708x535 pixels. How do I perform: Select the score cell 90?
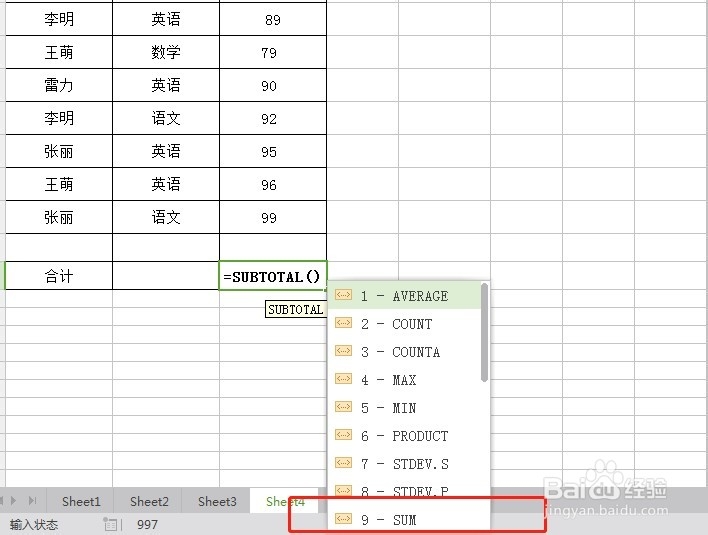pos(273,85)
